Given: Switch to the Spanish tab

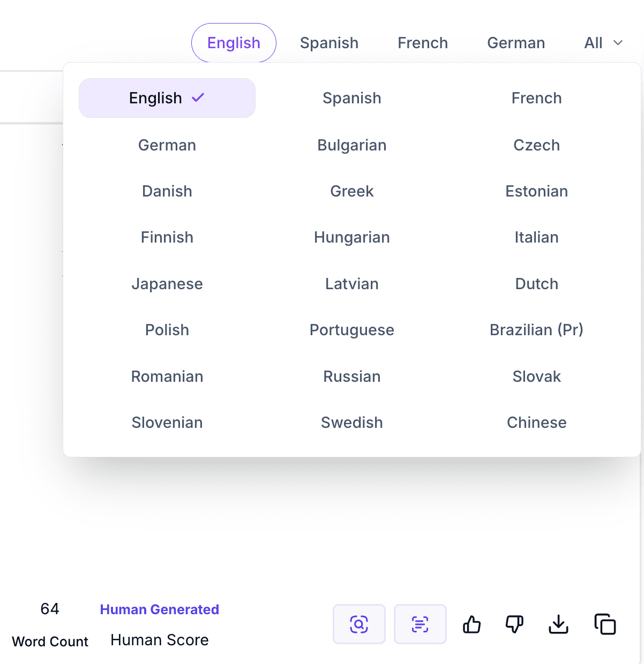Looking at the screenshot, I should point(330,43).
